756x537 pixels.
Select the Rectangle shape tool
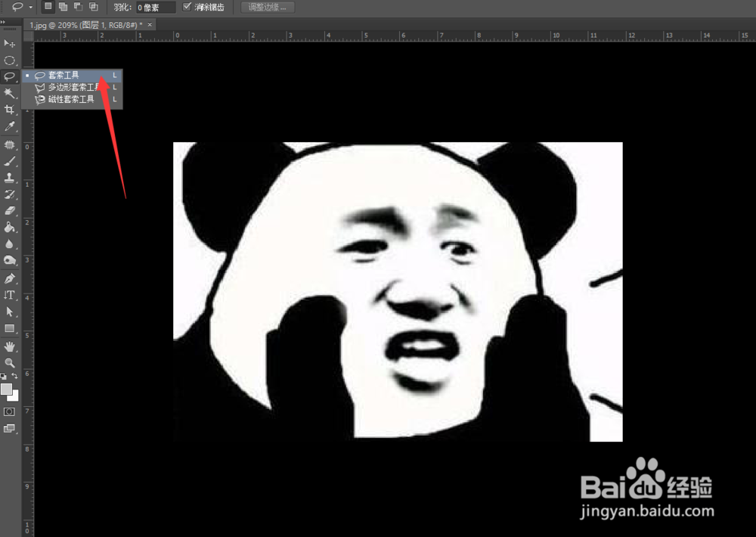point(9,328)
